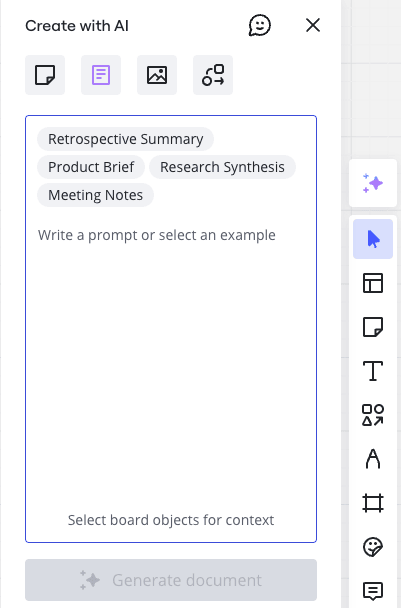Open the Shapes and lines tool
The width and height of the screenshot is (401, 608).
[373, 415]
